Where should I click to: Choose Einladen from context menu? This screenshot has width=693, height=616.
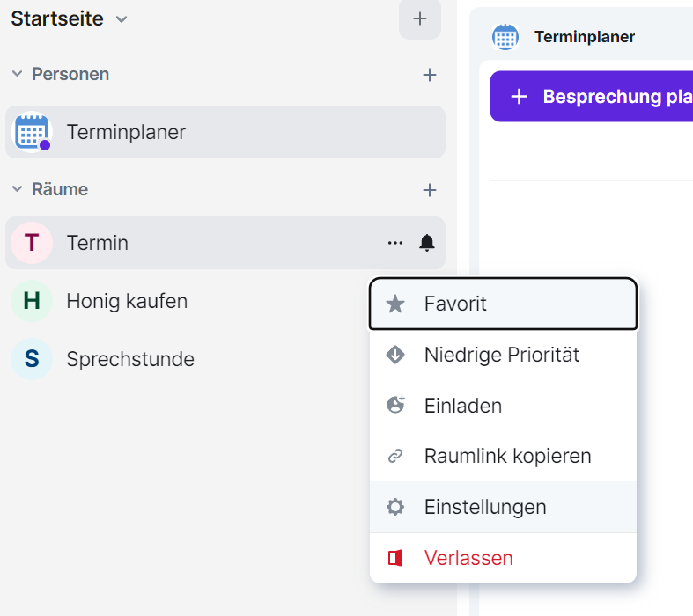tap(503, 406)
